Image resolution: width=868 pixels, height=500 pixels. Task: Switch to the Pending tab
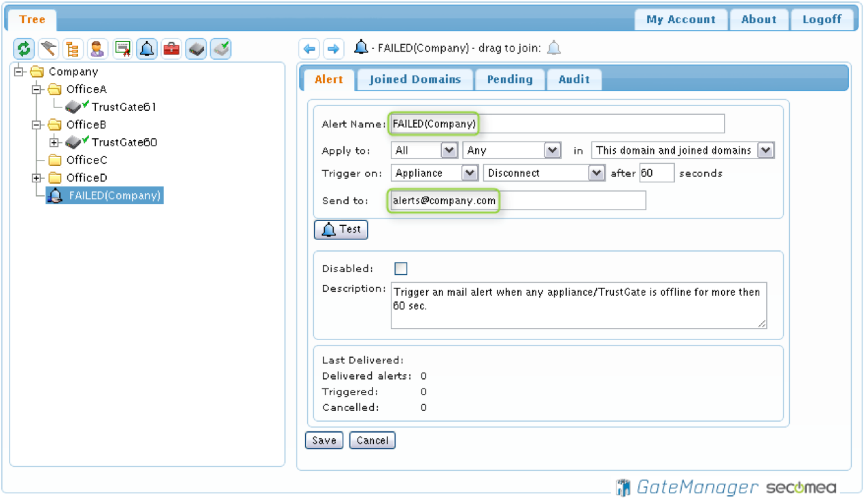tap(510, 80)
